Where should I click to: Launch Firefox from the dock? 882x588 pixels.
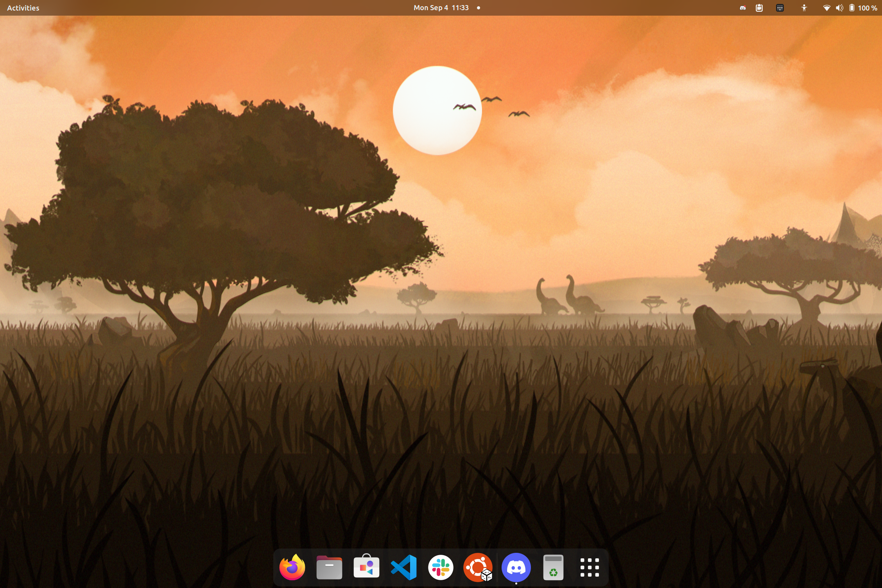(292, 567)
